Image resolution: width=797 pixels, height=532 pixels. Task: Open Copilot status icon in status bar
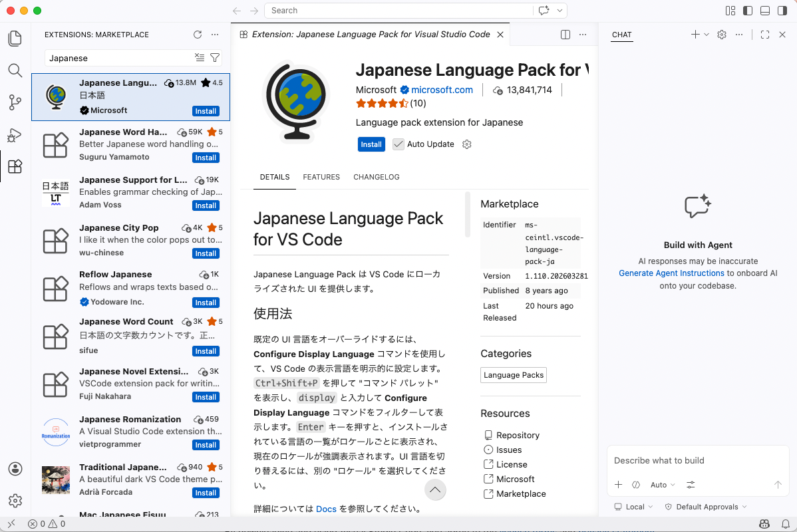click(x=764, y=524)
